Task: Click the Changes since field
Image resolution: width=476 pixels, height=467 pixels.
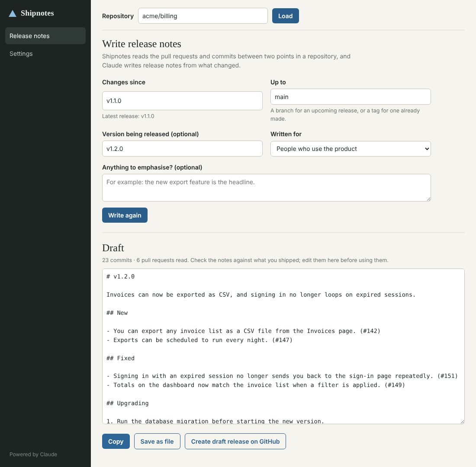Action: click(182, 101)
